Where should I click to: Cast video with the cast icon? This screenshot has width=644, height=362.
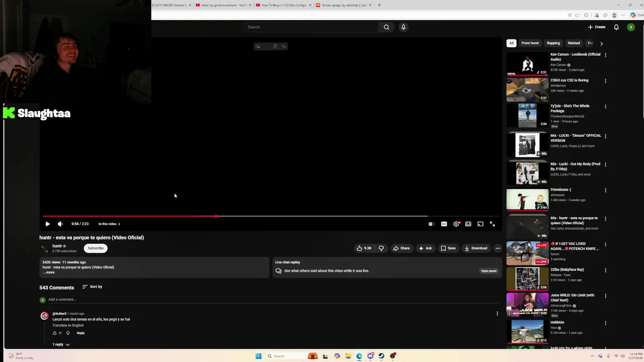point(480,224)
